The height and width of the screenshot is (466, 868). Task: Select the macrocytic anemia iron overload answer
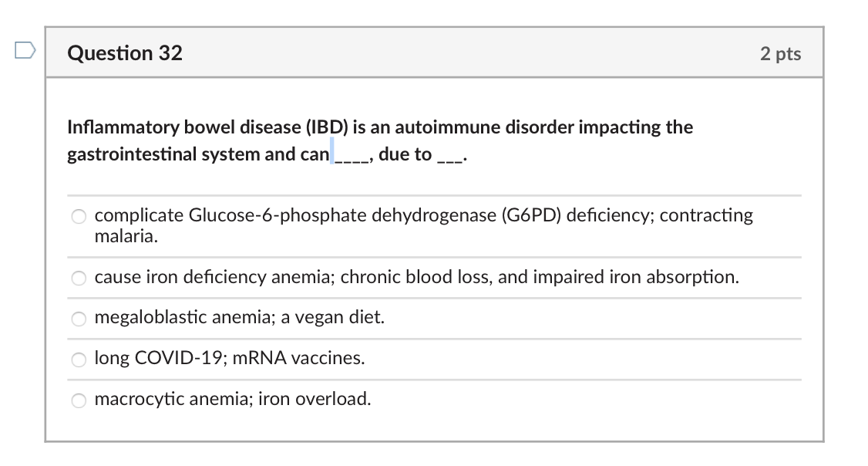(x=232, y=400)
